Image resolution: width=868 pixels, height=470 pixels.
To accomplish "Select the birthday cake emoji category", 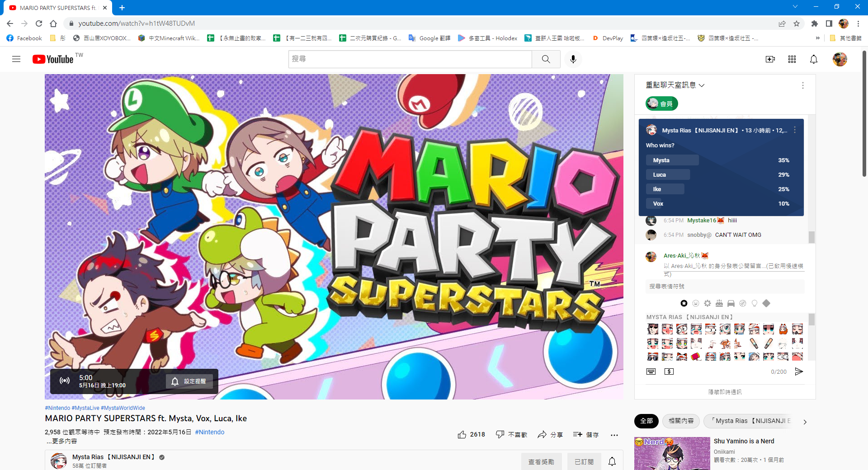I will coord(719,303).
